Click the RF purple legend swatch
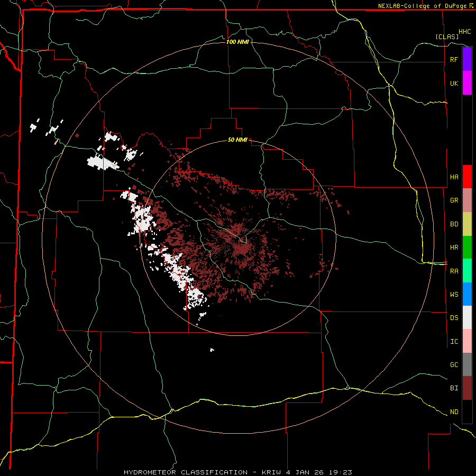 tap(467, 59)
